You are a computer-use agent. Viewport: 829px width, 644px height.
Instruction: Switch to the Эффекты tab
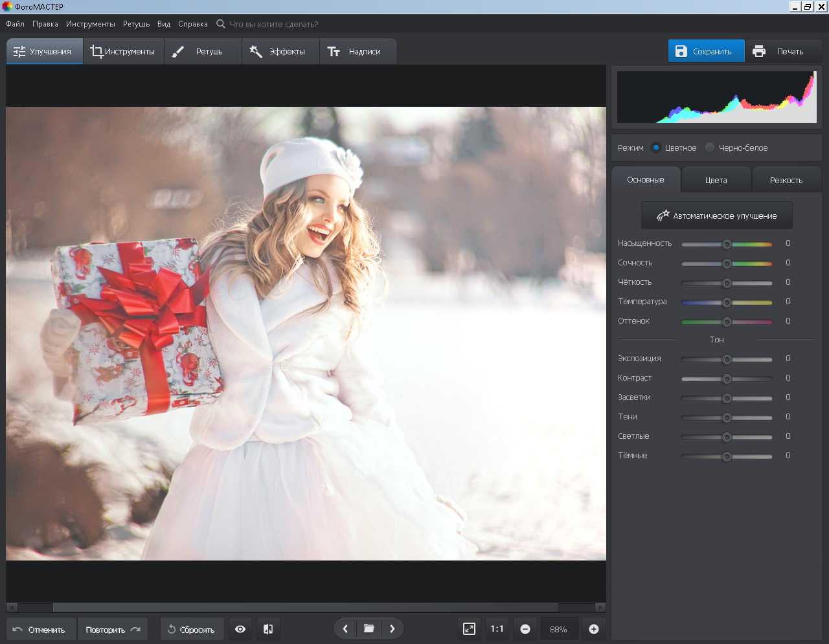(278, 52)
